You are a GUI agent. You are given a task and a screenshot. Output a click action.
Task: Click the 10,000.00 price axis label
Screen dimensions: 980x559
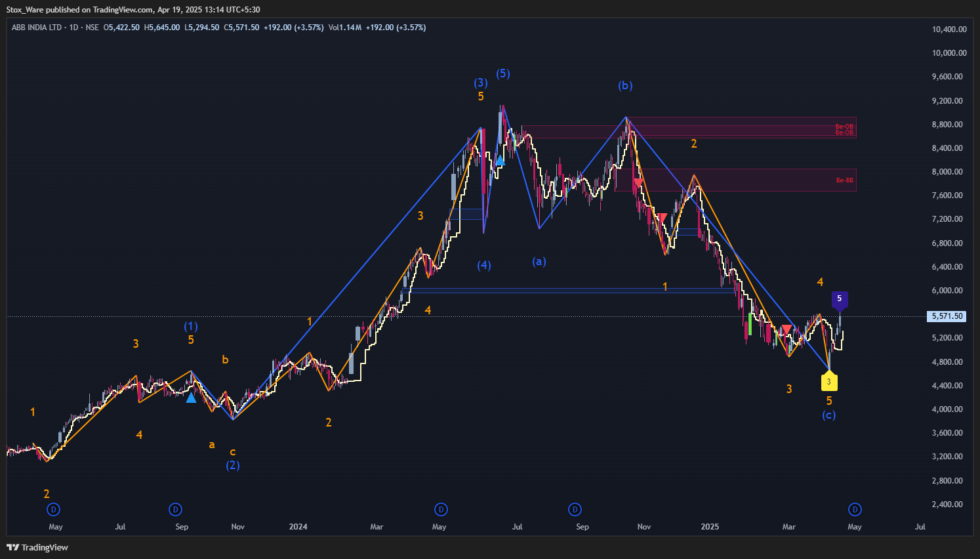(949, 53)
